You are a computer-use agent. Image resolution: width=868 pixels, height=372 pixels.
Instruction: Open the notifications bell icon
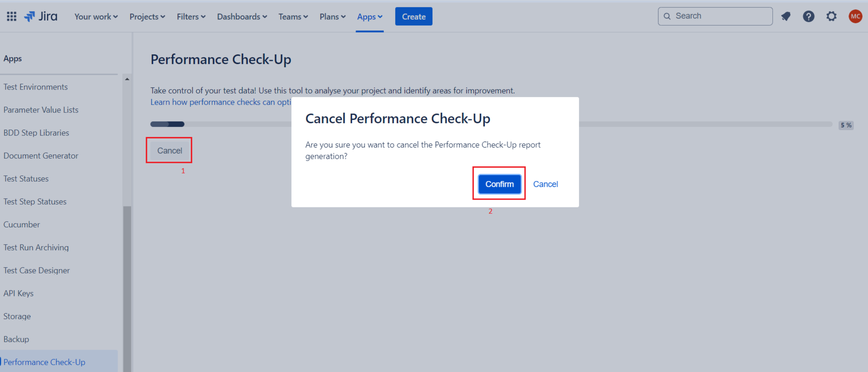(785, 16)
